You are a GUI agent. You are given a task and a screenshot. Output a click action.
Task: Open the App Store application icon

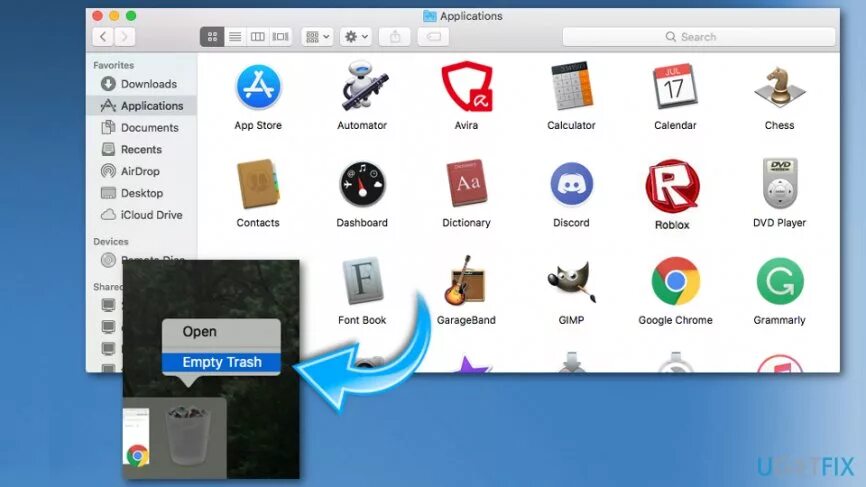pyautogui.click(x=258, y=87)
